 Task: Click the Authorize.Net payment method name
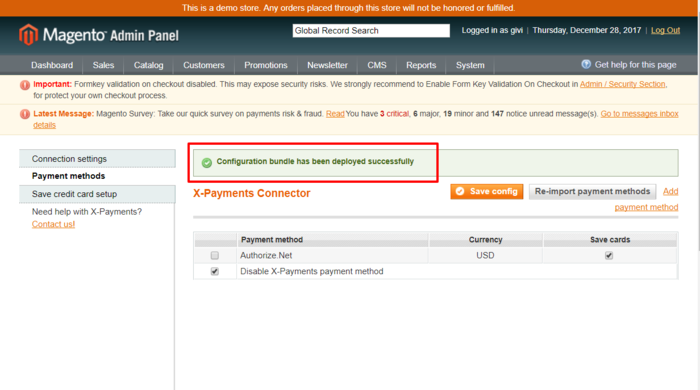[x=266, y=256]
